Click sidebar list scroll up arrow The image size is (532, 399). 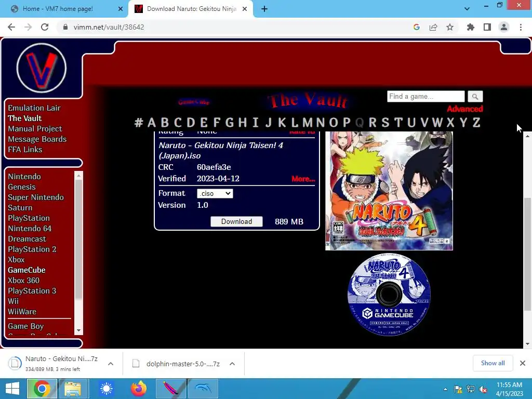(79, 176)
